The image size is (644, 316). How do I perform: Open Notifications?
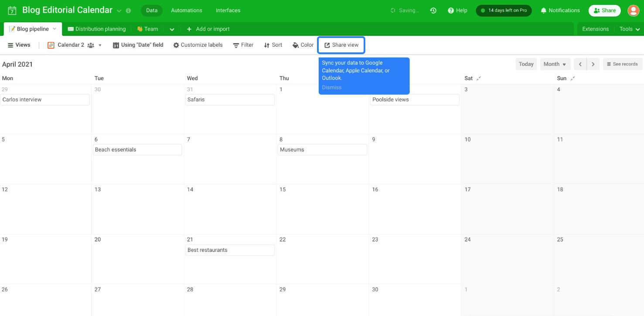[x=560, y=10]
